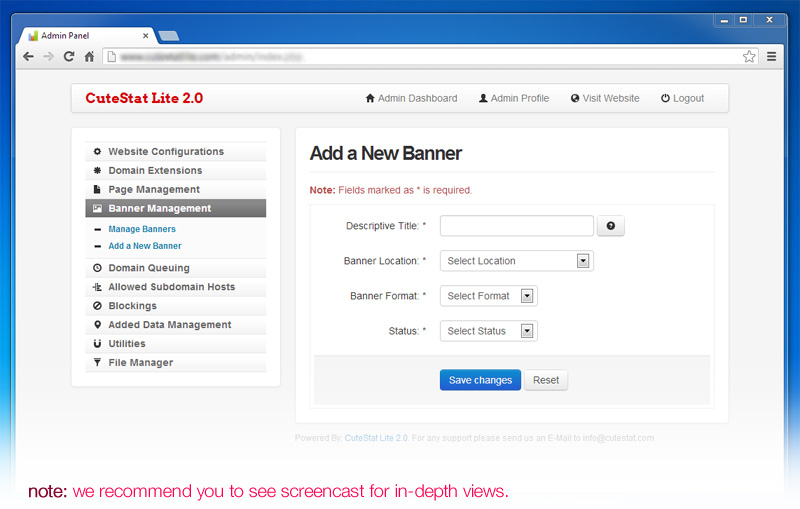This screenshot has height=509, width=800.
Task: Click the asterisk icon for Domain Extensions
Action: [x=97, y=170]
